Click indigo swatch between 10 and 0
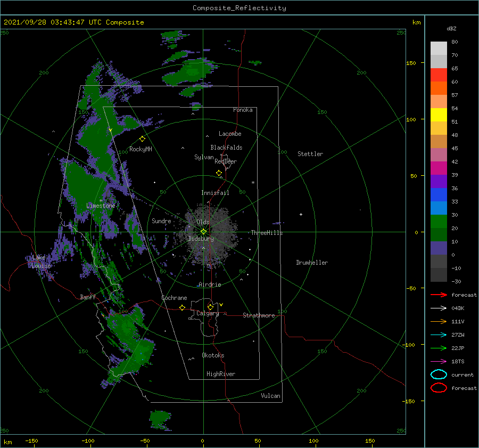 (x=439, y=248)
